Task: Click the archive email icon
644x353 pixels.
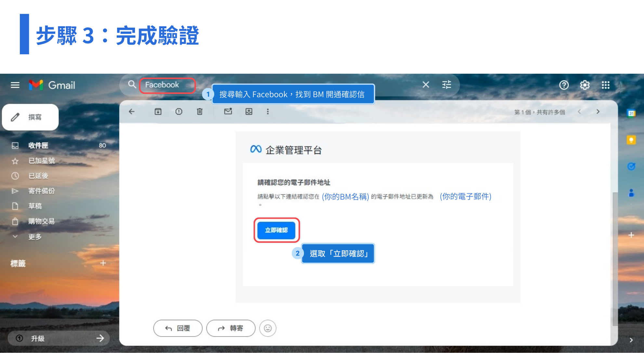Action: click(158, 112)
